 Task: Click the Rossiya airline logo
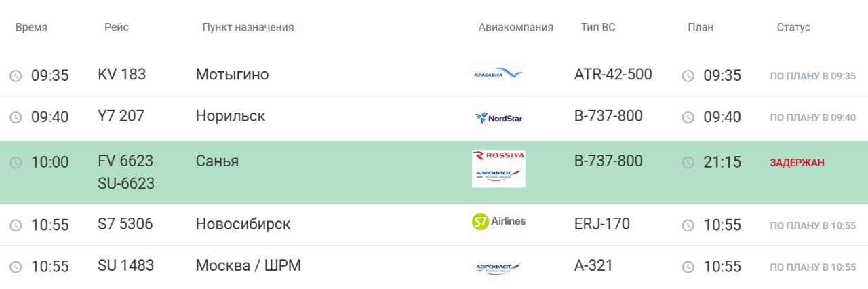pos(498,156)
